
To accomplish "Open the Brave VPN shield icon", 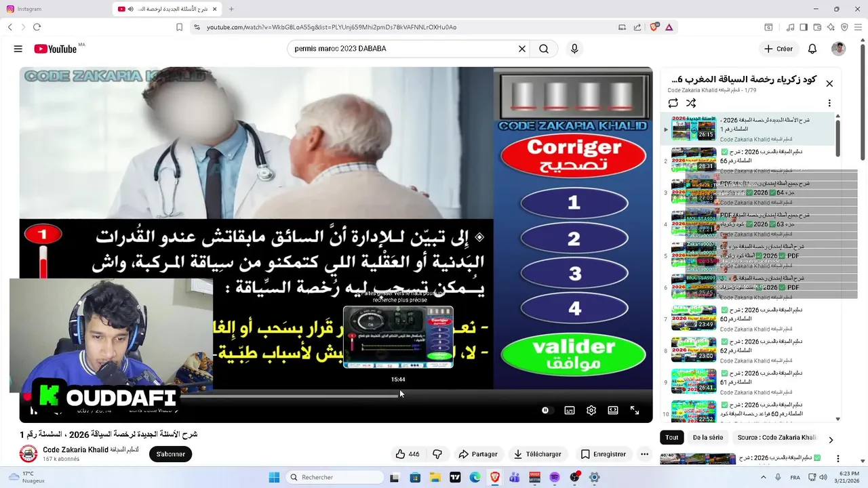I will 844,27.
